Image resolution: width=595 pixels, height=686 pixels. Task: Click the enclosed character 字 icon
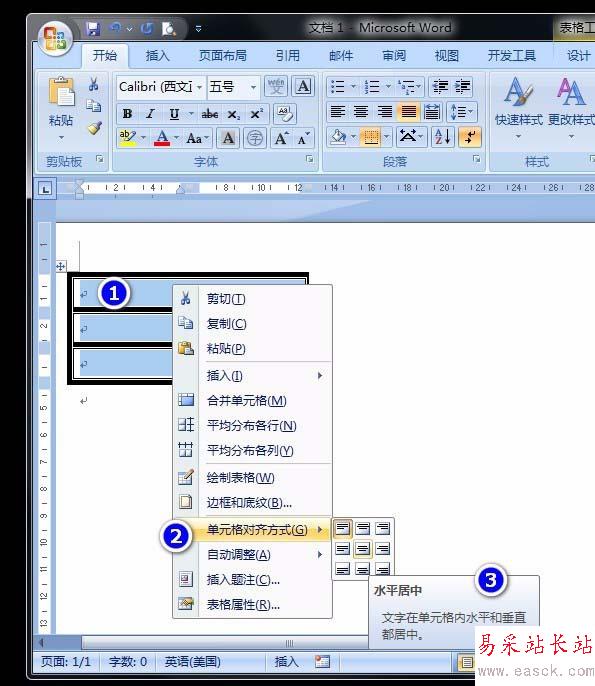pyautogui.click(x=255, y=138)
